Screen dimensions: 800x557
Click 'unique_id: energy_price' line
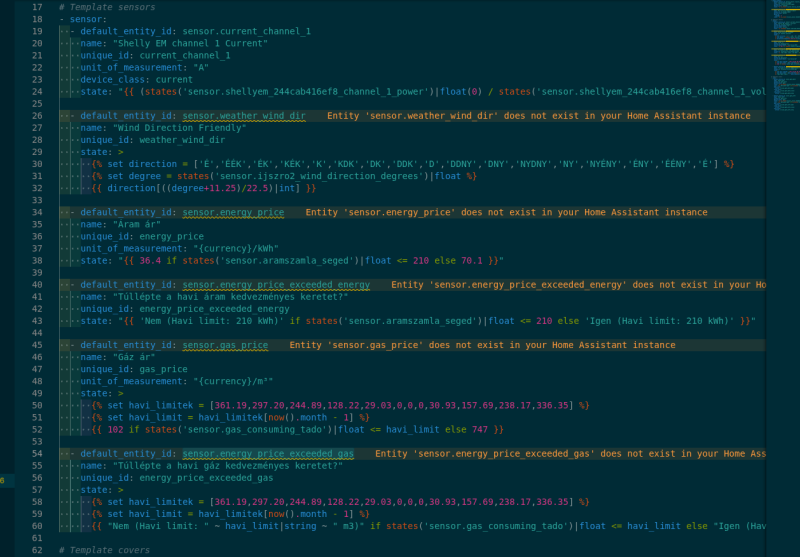[x=142, y=237]
